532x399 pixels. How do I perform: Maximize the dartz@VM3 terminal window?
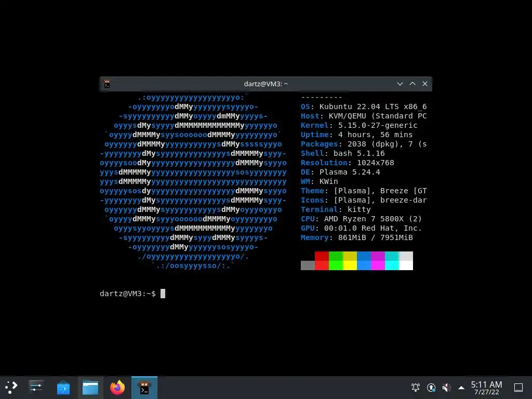(413, 84)
